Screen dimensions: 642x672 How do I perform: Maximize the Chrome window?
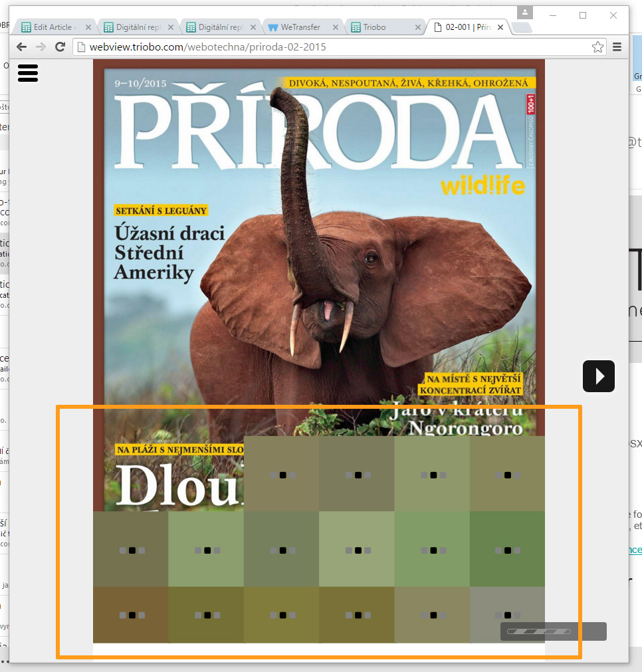583,15
